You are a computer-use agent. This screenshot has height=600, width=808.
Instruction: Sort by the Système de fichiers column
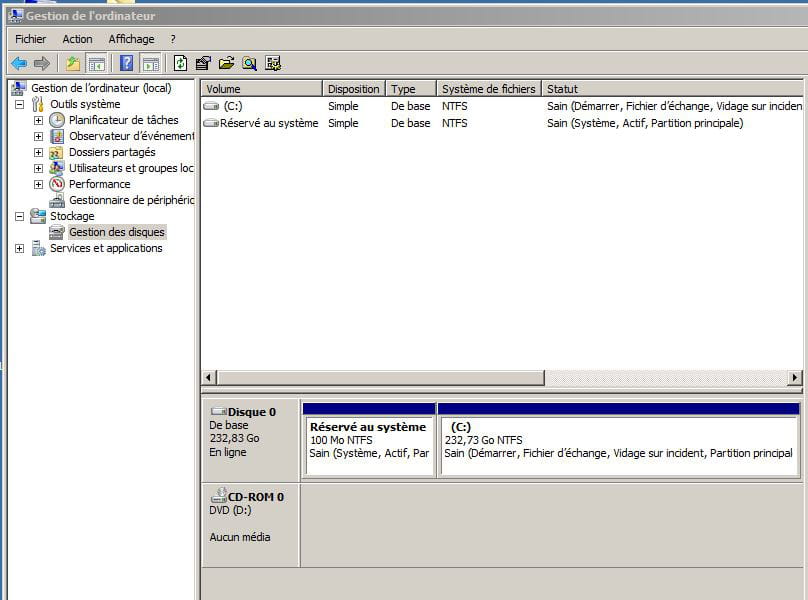pos(489,89)
